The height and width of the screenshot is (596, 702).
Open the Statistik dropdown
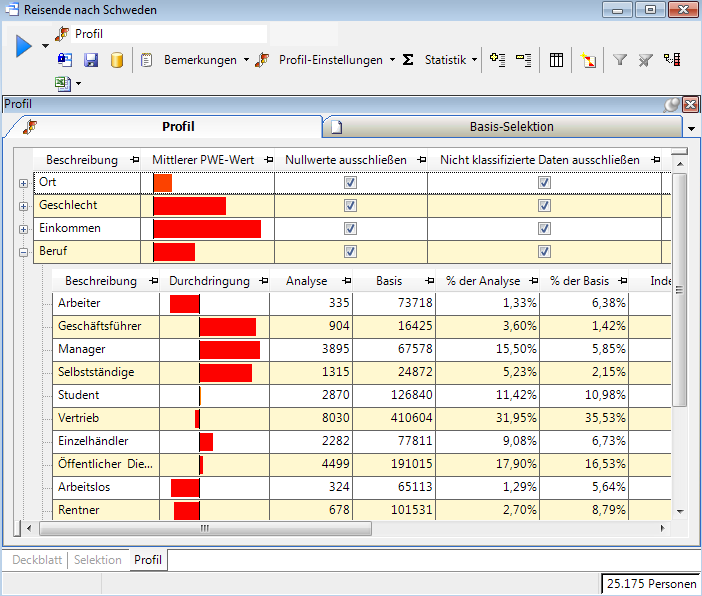444,60
